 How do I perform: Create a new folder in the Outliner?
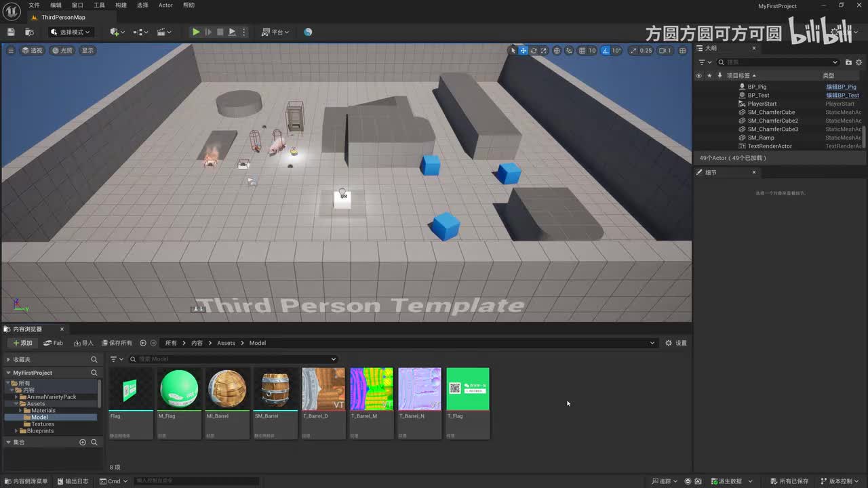click(x=848, y=62)
